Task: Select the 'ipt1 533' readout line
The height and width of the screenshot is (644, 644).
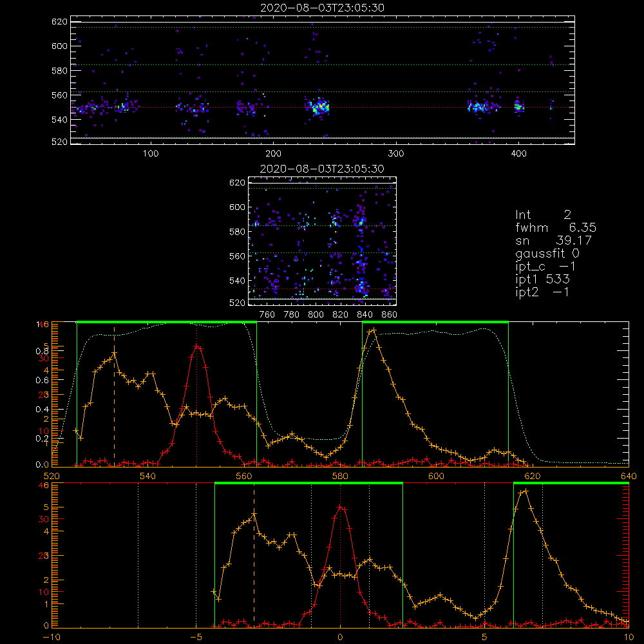Action: (542, 279)
